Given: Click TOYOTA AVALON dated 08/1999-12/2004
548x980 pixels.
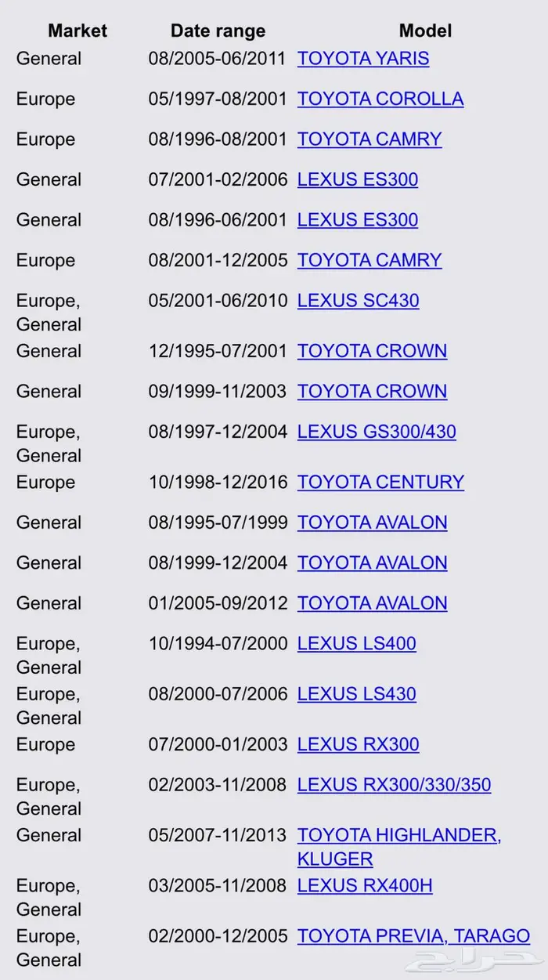Looking at the screenshot, I should coord(373,562).
